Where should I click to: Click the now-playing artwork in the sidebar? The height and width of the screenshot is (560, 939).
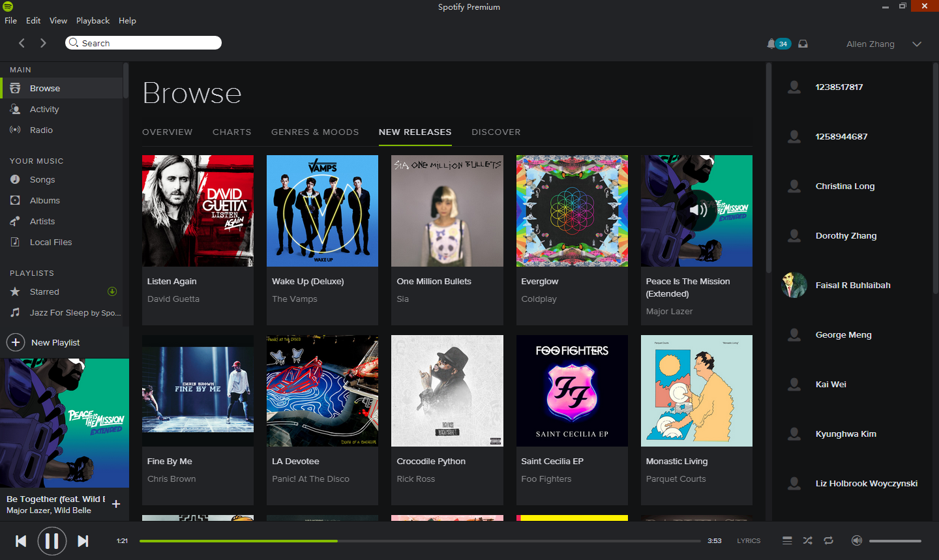pyautogui.click(x=65, y=423)
